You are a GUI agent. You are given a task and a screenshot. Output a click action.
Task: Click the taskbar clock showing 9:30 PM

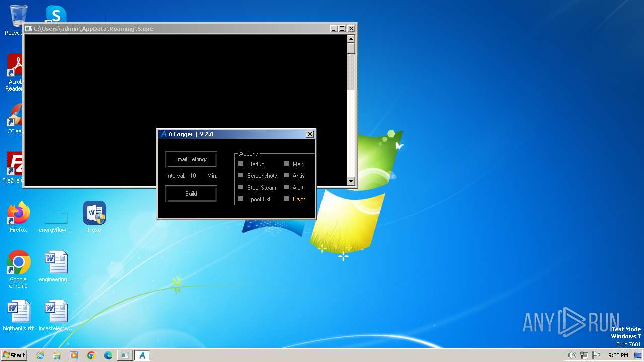618,355
